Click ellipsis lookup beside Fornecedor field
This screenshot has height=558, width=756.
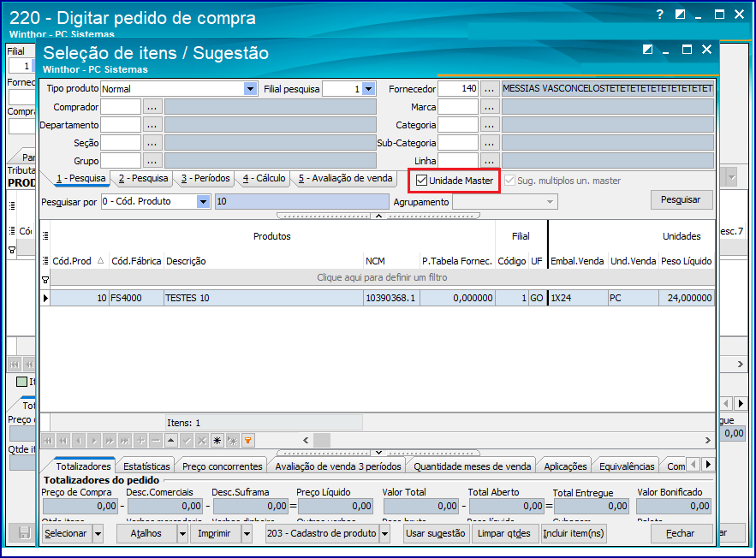click(x=489, y=89)
